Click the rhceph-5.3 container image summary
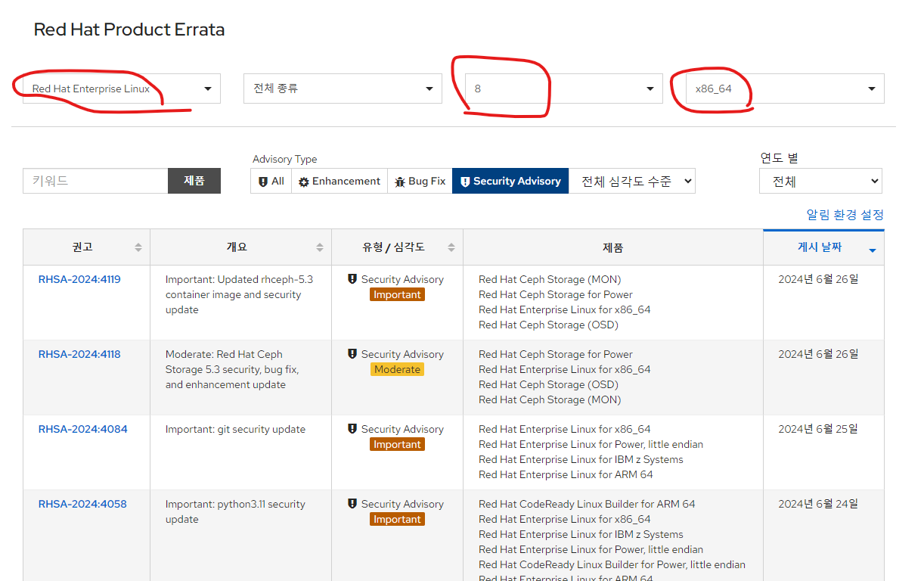Viewport: 924px width, 581px height. point(239,294)
